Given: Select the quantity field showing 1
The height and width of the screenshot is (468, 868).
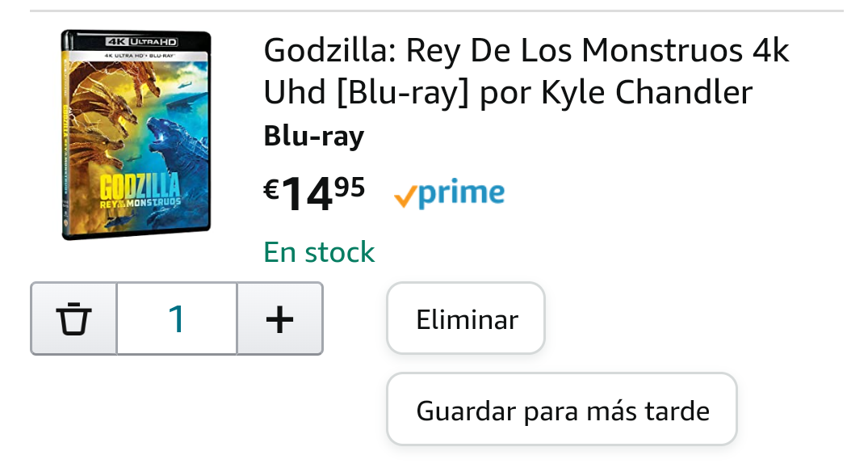Looking at the screenshot, I should pyautogui.click(x=177, y=318).
